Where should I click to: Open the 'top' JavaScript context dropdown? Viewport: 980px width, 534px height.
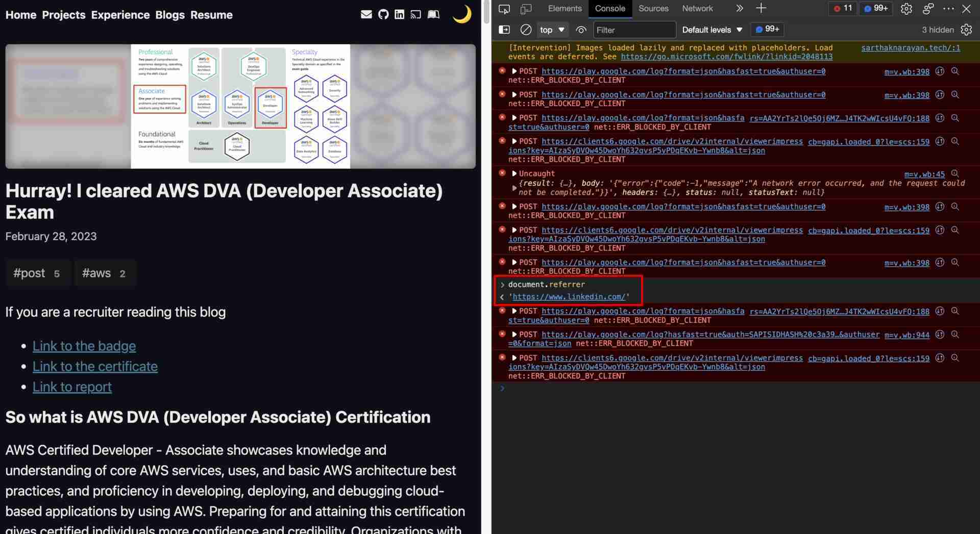(x=553, y=30)
